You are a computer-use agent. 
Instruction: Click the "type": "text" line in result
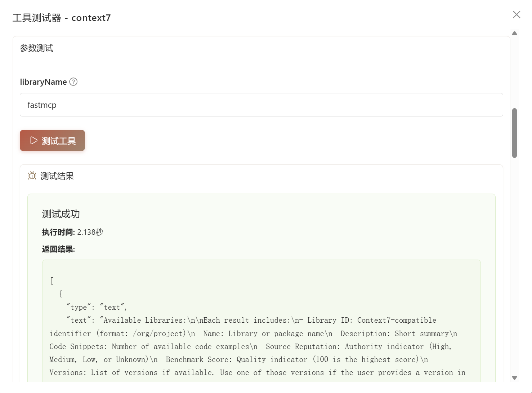click(x=96, y=307)
